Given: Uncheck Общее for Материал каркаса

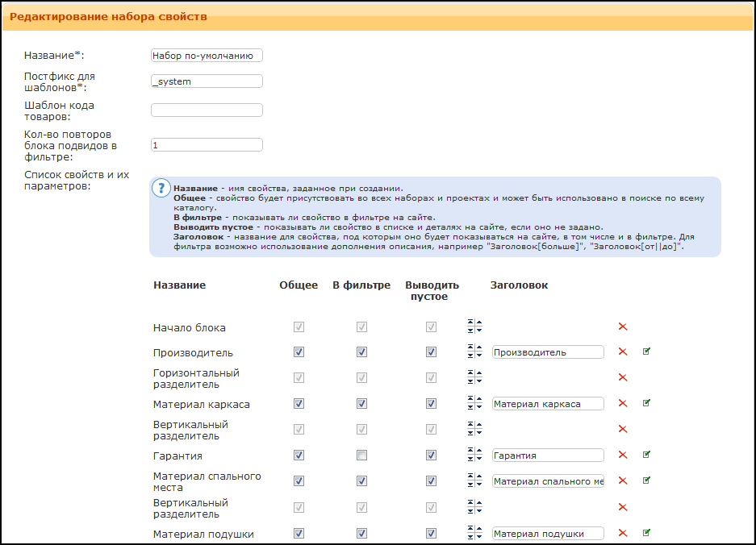Looking at the screenshot, I should coord(299,403).
